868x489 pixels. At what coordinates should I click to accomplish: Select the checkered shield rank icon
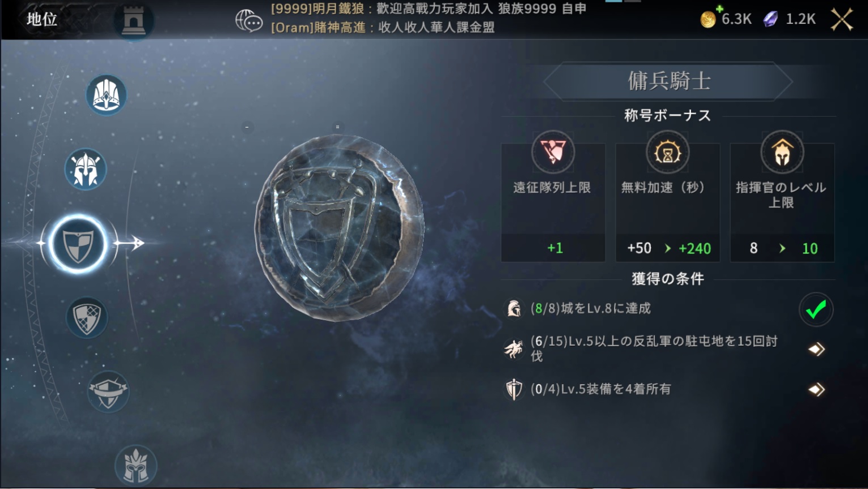pos(87,318)
